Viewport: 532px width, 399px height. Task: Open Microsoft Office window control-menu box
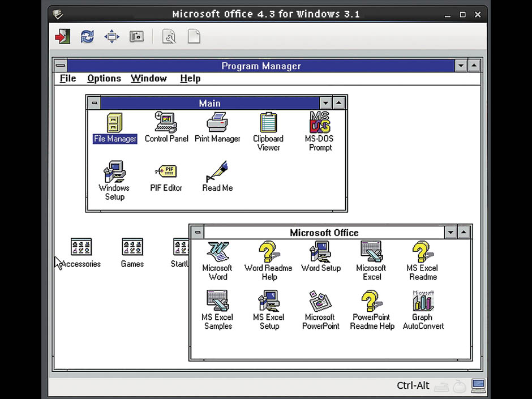(x=198, y=233)
